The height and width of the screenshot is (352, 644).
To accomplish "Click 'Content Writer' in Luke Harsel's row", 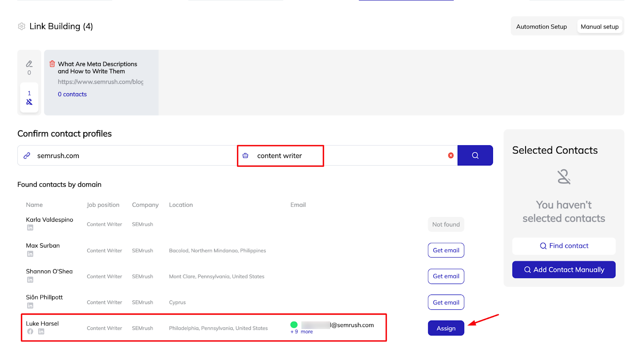I will pos(104,328).
